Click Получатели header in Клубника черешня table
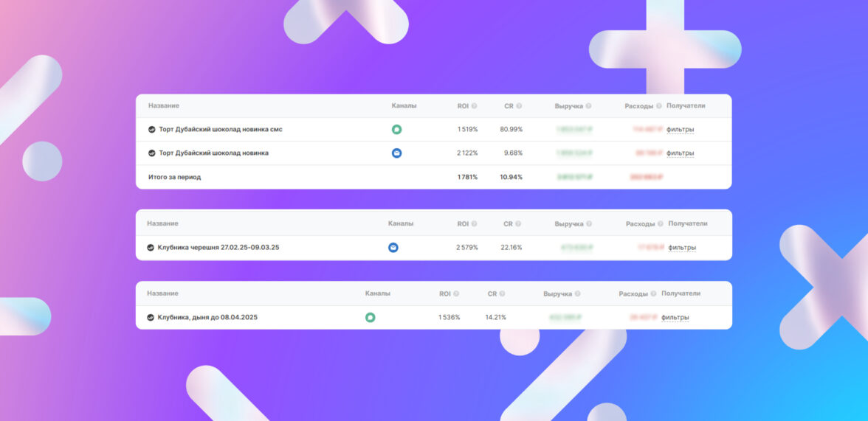Viewport: 868px width, 421px height. click(688, 223)
